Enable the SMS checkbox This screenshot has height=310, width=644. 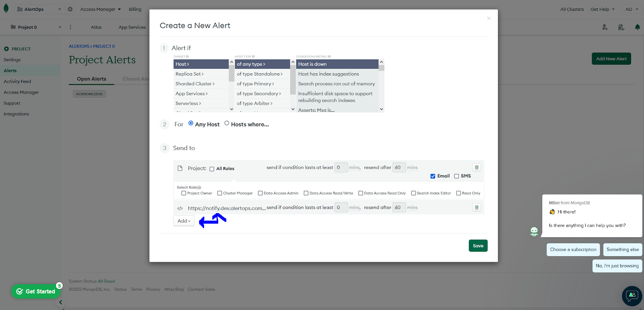[x=456, y=176]
